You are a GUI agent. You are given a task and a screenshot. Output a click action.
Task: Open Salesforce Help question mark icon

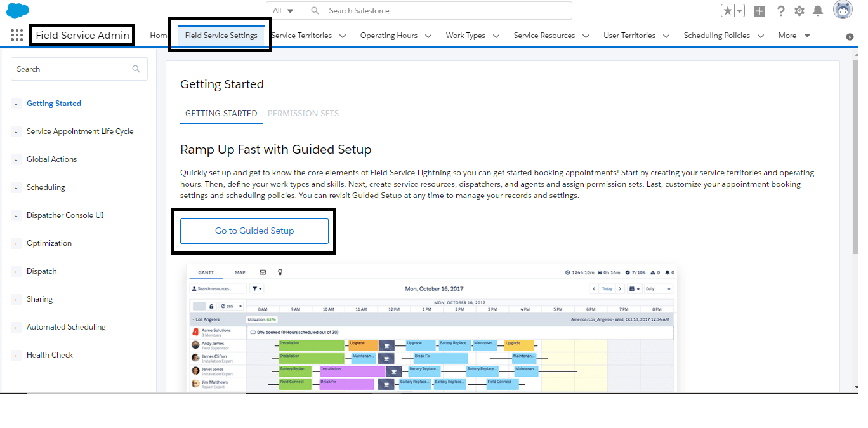point(780,10)
